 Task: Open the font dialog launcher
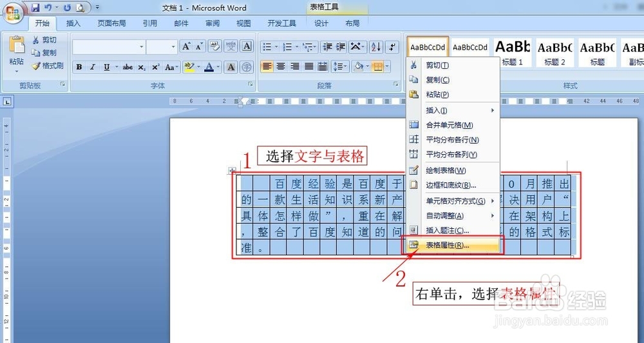tap(250, 84)
